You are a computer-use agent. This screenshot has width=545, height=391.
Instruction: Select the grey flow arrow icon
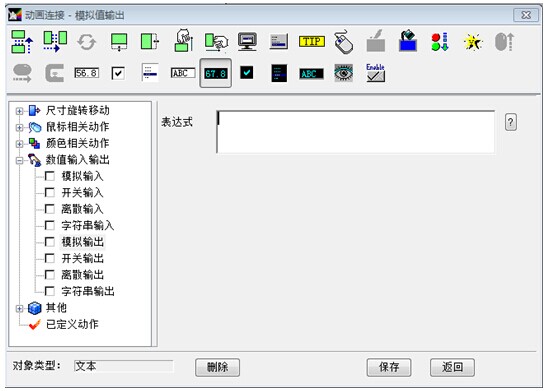point(22,73)
